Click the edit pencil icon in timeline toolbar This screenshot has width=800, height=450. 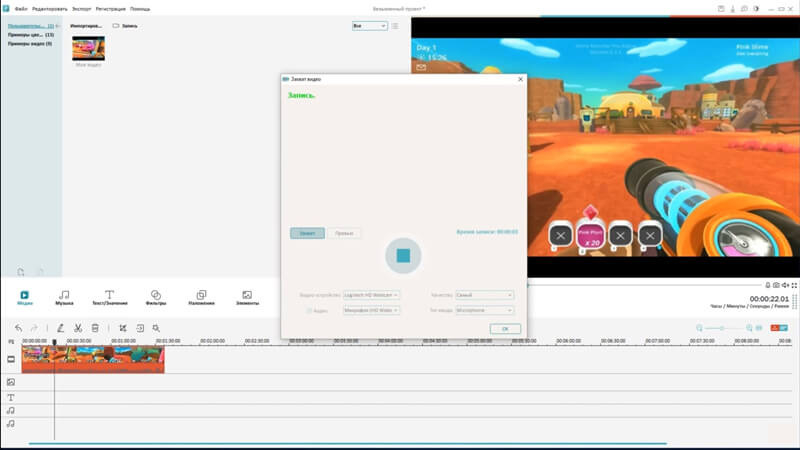[x=60, y=328]
